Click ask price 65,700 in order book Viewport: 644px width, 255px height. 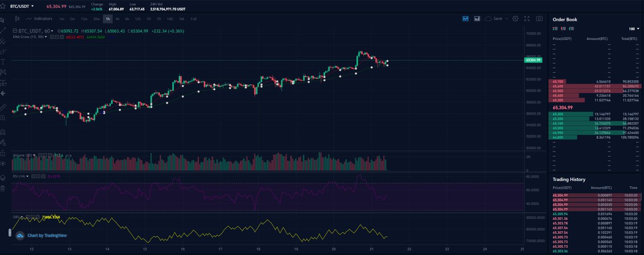pos(558,81)
